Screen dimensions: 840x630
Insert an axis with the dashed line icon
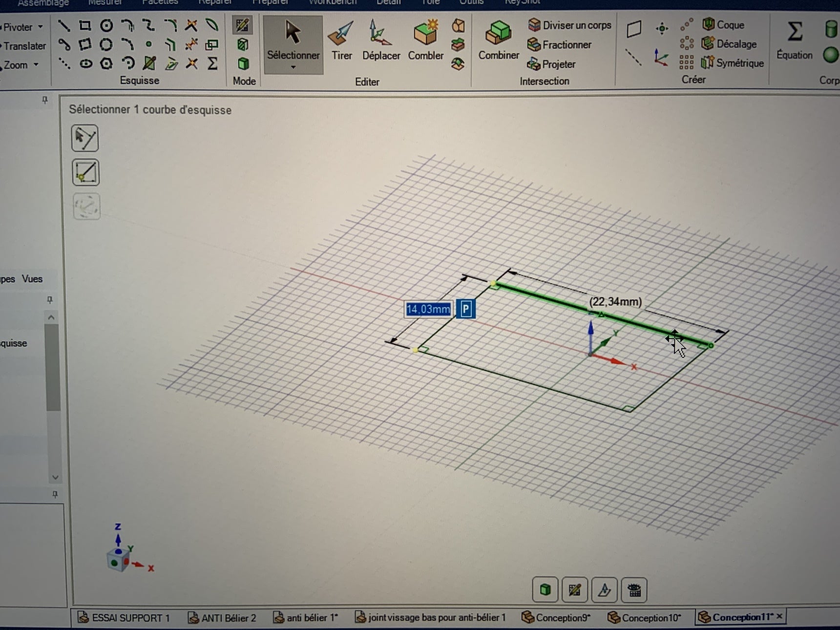[x=633, y=58]
